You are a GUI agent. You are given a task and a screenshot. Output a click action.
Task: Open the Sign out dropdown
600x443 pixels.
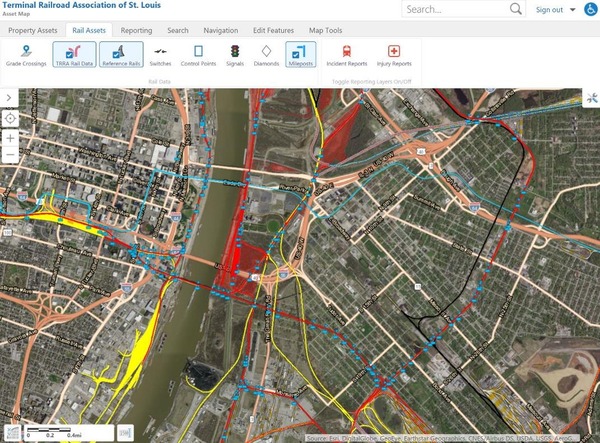(x=556, y=10)
